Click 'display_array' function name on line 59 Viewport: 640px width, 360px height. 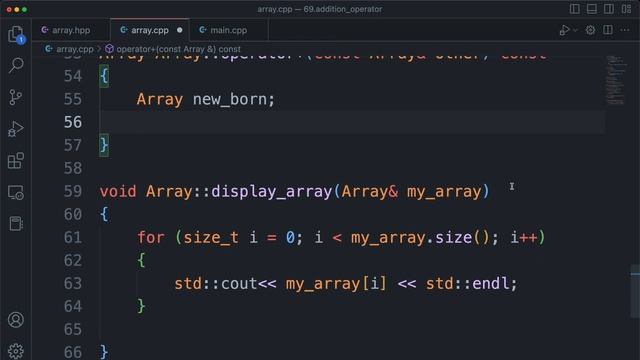271,192
